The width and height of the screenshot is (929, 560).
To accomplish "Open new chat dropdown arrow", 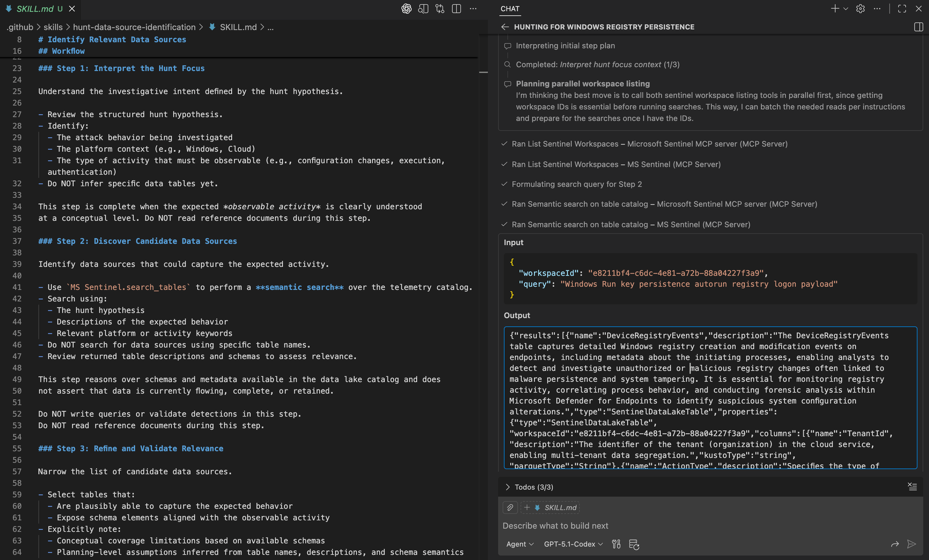I will click(846, 9).
